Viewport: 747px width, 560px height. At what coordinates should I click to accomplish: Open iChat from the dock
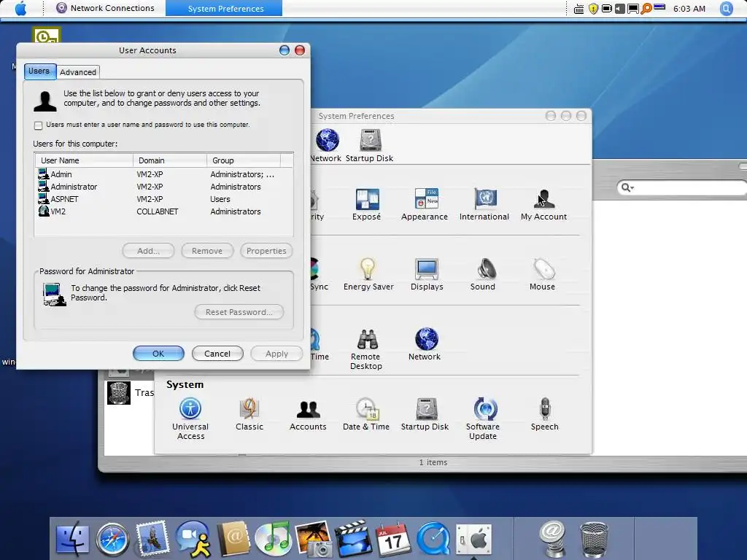pyautogui.click(x=193, y=539)
